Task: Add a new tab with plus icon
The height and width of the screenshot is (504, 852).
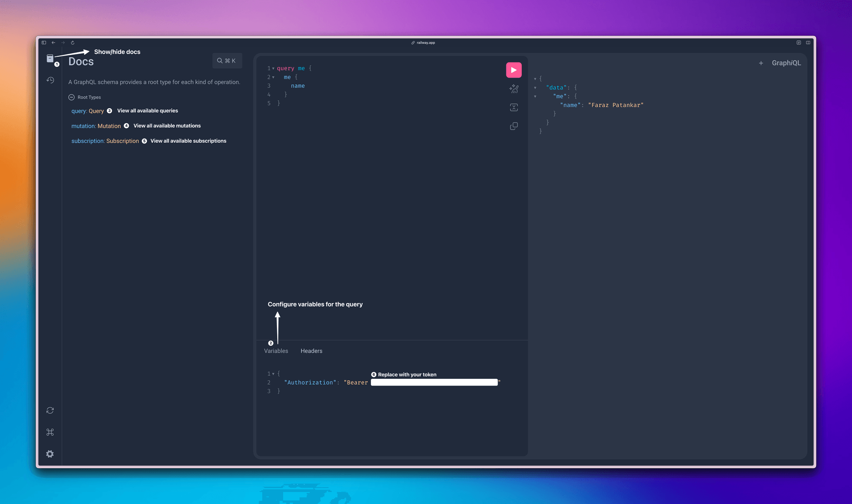Action: point(761,63)
